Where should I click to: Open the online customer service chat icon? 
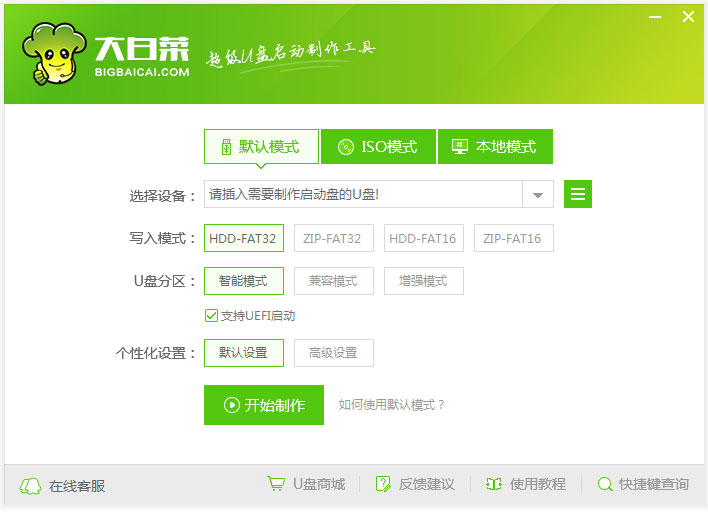(31, 486)
